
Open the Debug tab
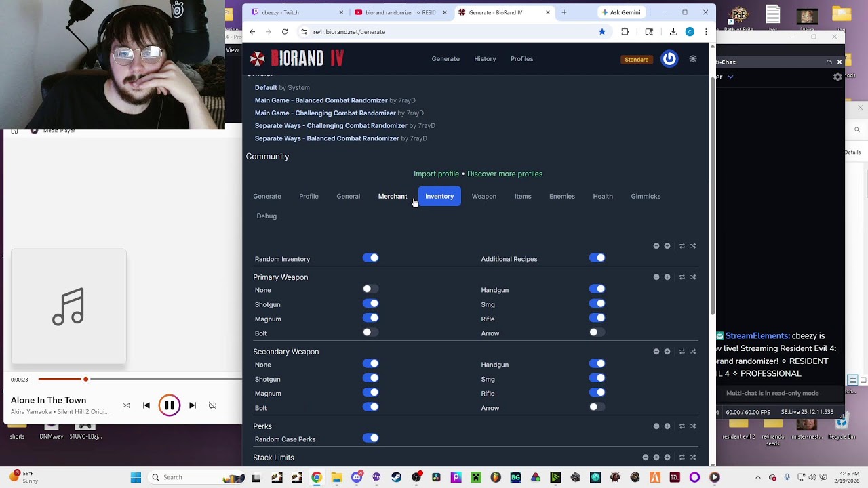267,216
